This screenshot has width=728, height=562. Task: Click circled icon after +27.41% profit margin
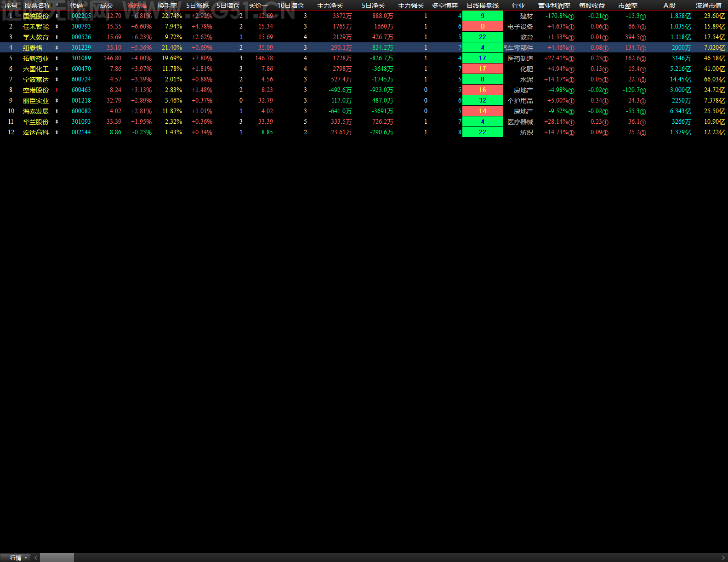tap(572, 59)
